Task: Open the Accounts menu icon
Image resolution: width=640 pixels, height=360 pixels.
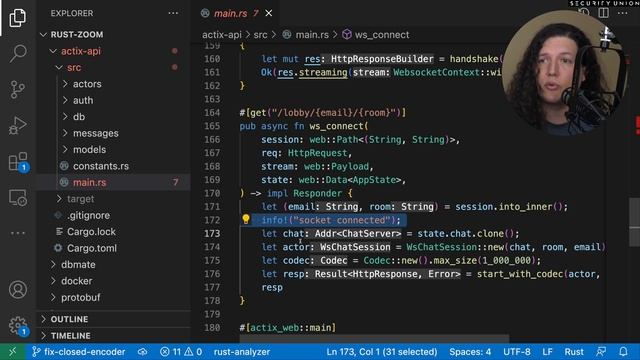Action: point(18,289)
